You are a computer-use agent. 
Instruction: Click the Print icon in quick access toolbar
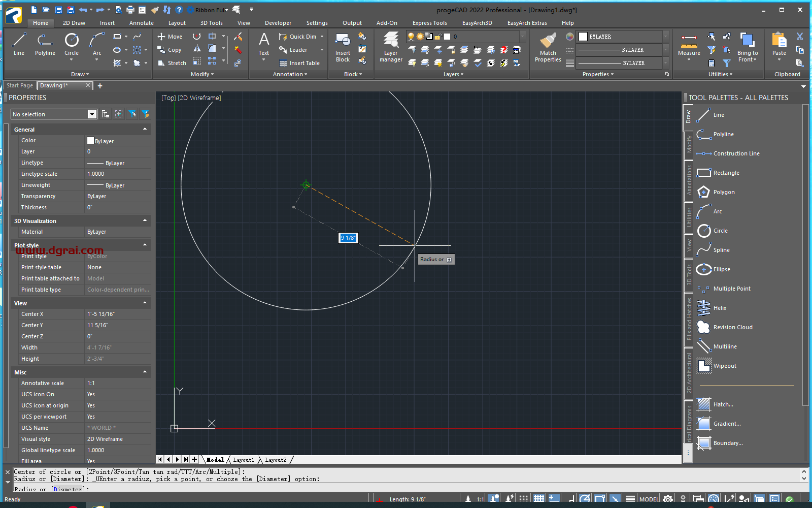click(130, 10)
